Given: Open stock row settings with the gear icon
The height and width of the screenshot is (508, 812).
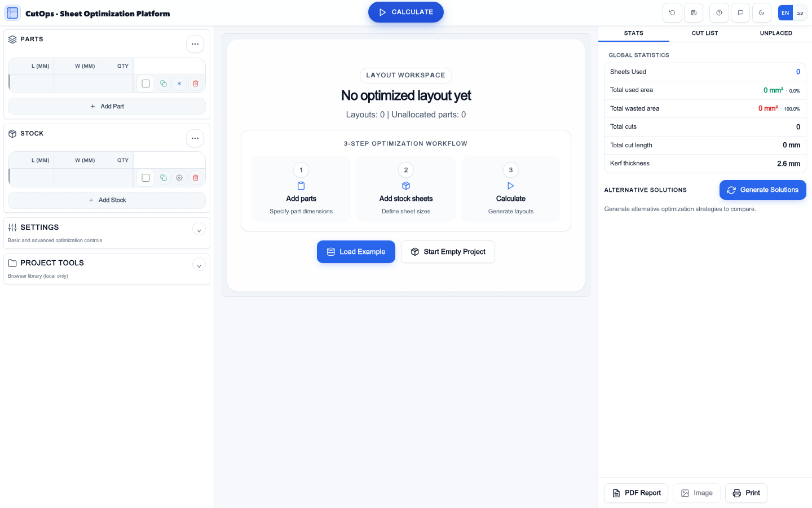Looking at the screenshot, I should (x=179, y=177).
